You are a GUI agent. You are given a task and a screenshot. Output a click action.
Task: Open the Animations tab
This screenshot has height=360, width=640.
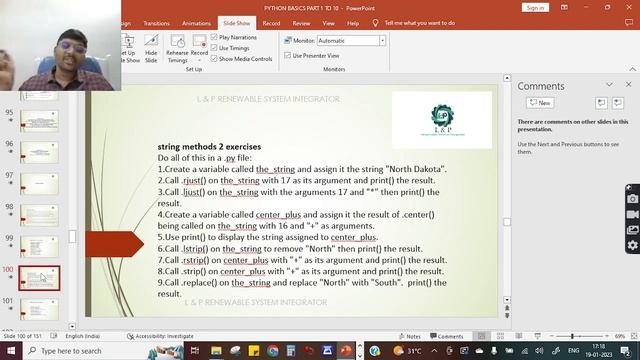(x=196, y=23)
